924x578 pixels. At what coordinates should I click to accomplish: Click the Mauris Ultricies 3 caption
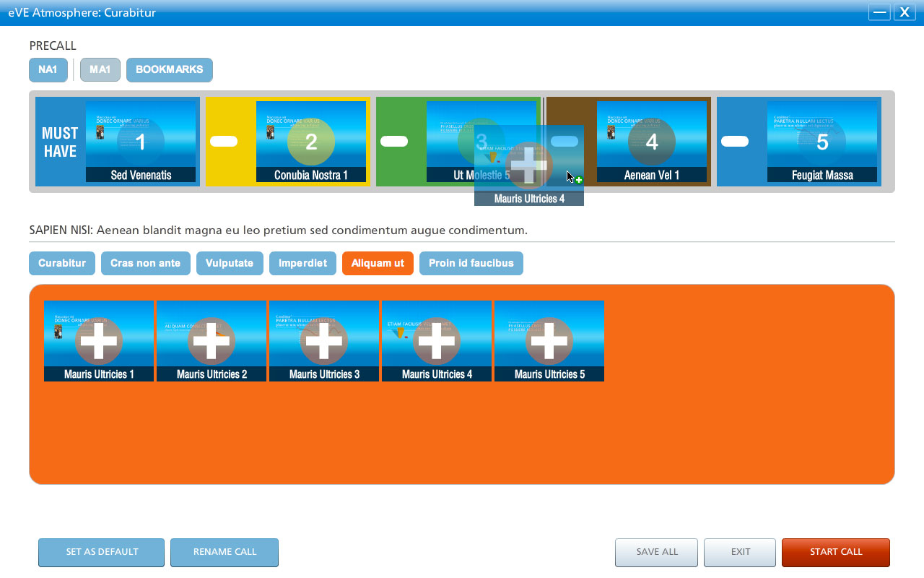point(324,374)
